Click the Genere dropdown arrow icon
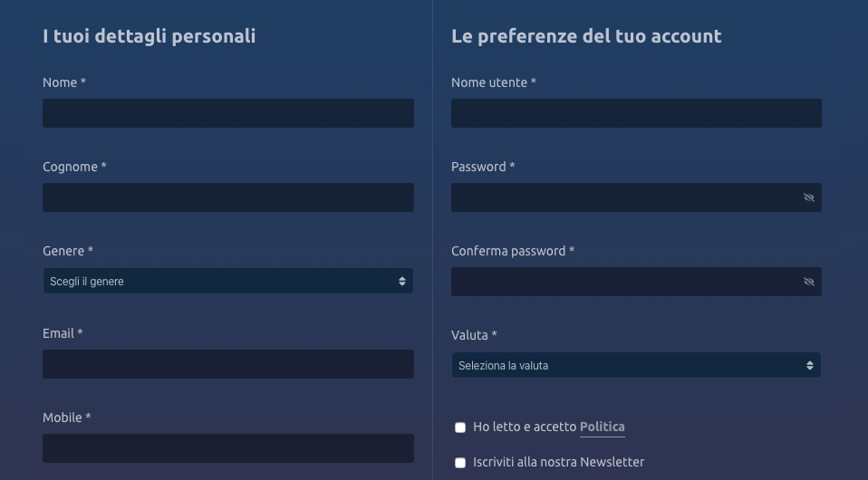The image size is (868, 480). (x=402, y=282)
